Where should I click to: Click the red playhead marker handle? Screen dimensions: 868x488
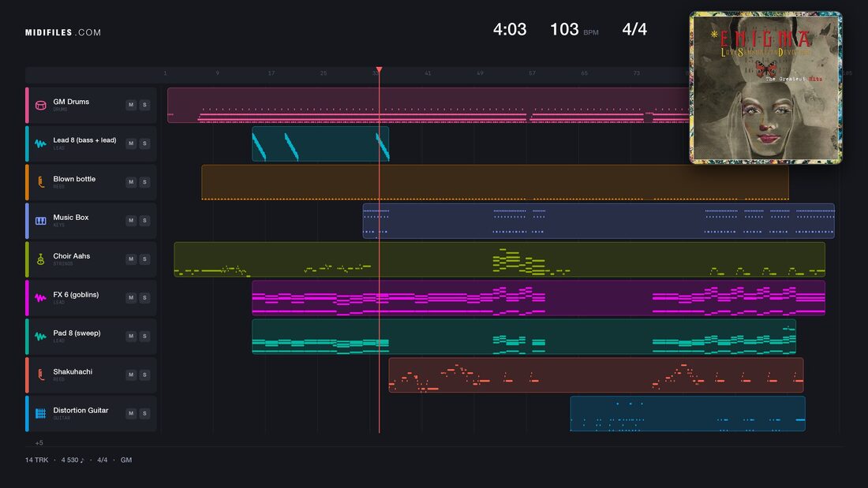click(x=380, y=69)
